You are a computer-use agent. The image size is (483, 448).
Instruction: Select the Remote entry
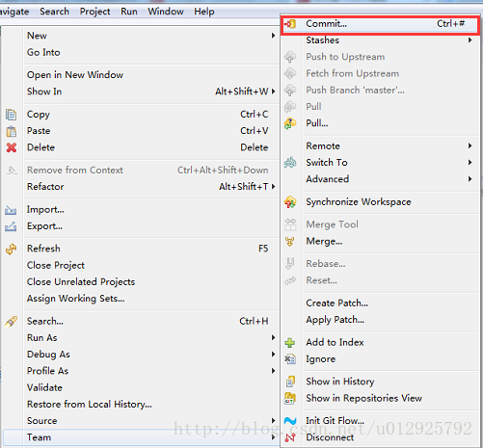323,145
